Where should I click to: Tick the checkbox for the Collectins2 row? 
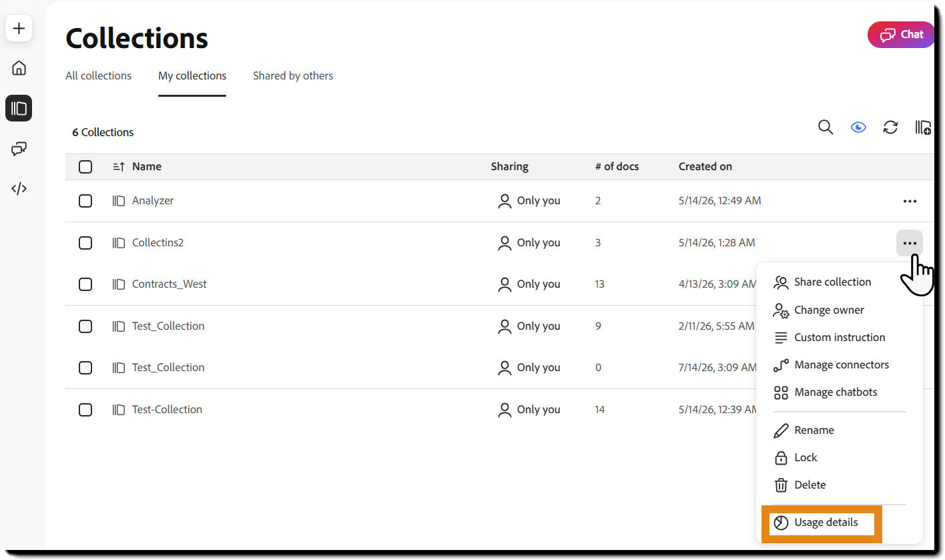pyautogui.click(x=85, y=242)
